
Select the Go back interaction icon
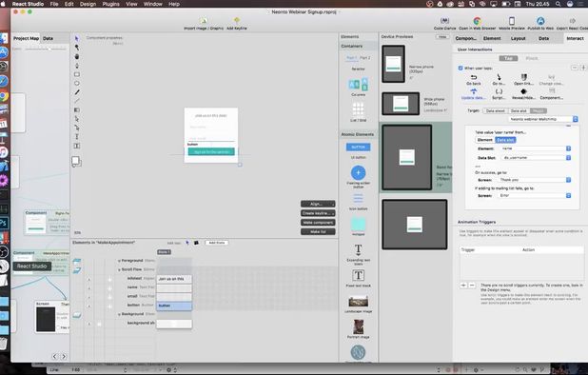click(x=474, y=77)
